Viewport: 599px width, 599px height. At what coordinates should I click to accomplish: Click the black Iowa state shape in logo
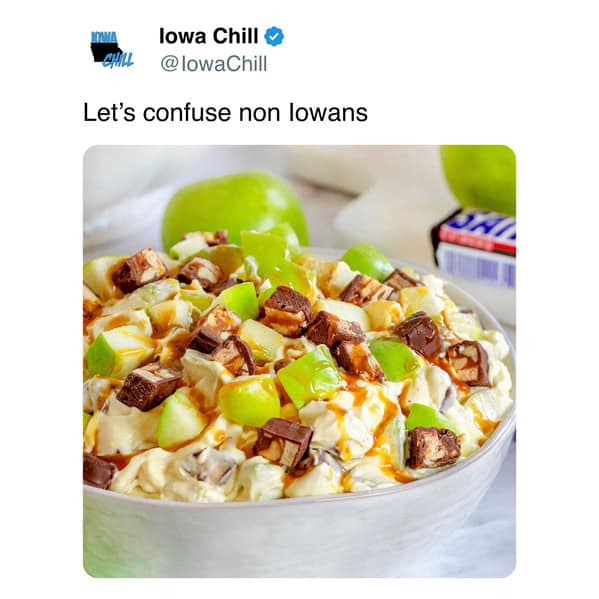106,52
